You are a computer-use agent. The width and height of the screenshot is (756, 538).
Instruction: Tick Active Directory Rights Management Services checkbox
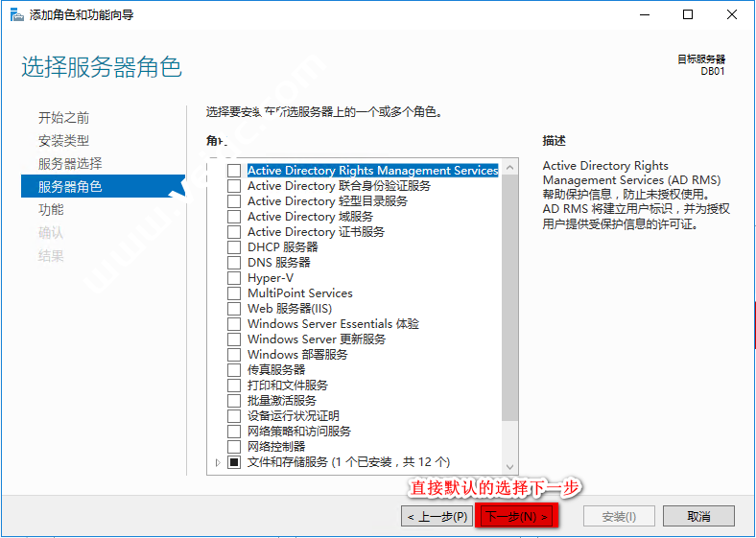pos(234,171)
